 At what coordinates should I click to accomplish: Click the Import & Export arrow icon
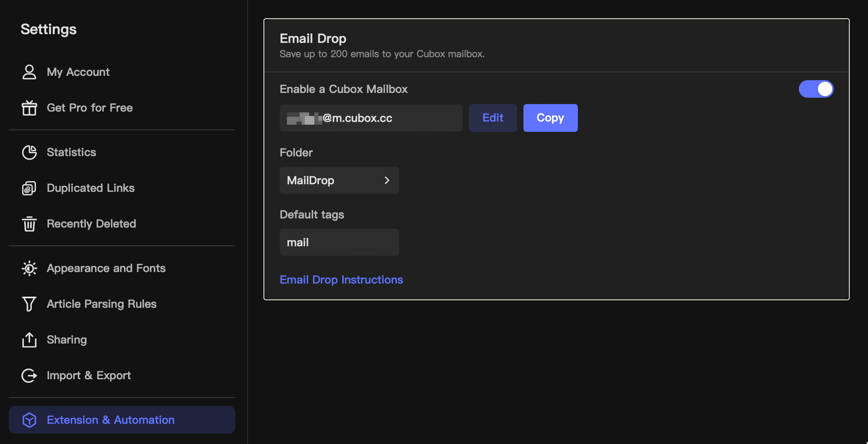pos(29,375)
